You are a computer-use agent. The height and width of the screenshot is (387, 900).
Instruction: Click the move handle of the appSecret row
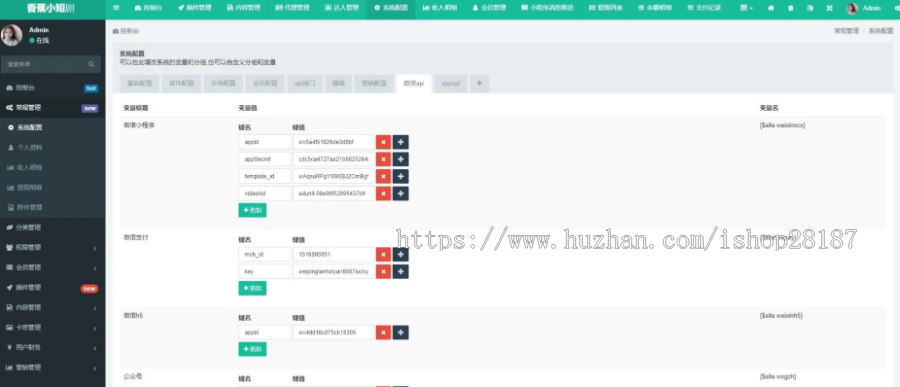coord(401,159)
